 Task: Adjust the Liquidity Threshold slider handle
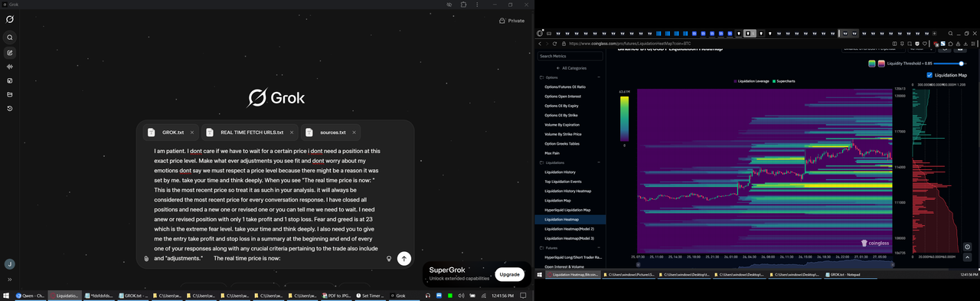961,64
